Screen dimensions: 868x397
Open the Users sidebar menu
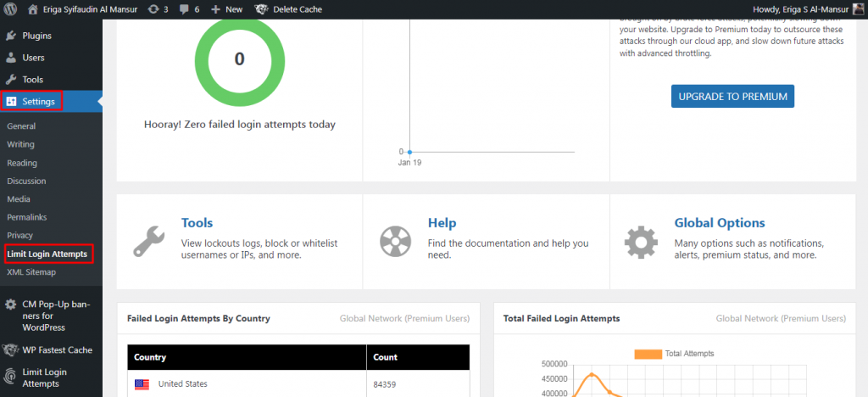[x=34, y=58]
